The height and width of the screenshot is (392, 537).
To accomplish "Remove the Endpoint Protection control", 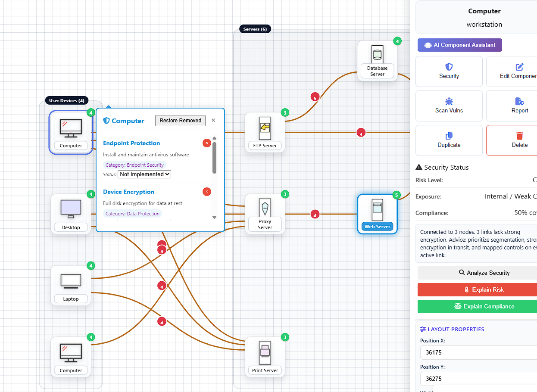I will (207, 143).
